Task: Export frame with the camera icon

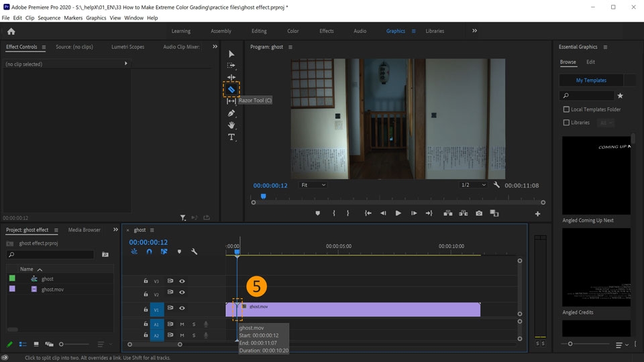Action: point(479,213)
